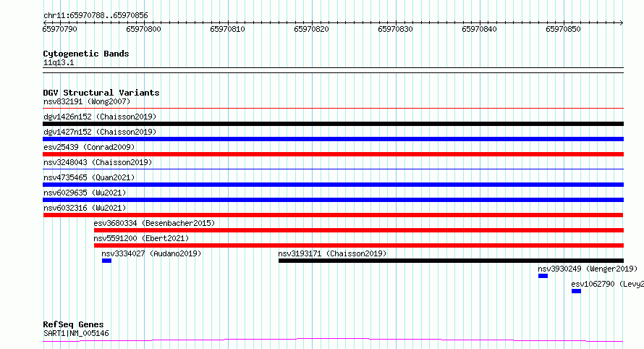Click nsv3193171 (Chaisson2019) variant label
Screen dimensions: 644x349
tap(332, 253)
